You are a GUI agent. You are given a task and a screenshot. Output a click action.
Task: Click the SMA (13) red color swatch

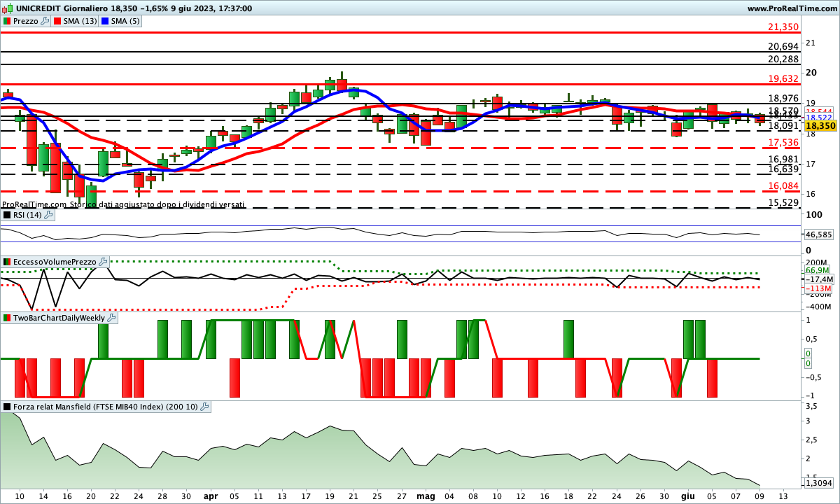57,21
